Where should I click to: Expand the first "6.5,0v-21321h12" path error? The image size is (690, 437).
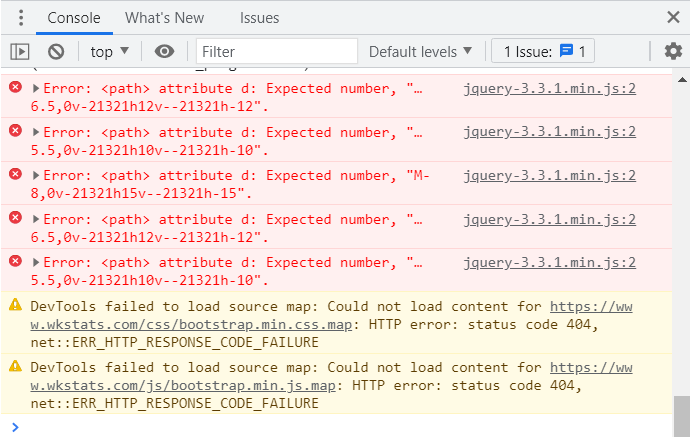click(37, 89)
